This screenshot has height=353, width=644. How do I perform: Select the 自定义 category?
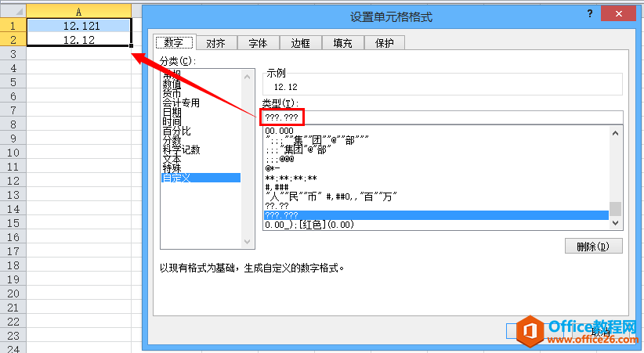pos(201,178)
